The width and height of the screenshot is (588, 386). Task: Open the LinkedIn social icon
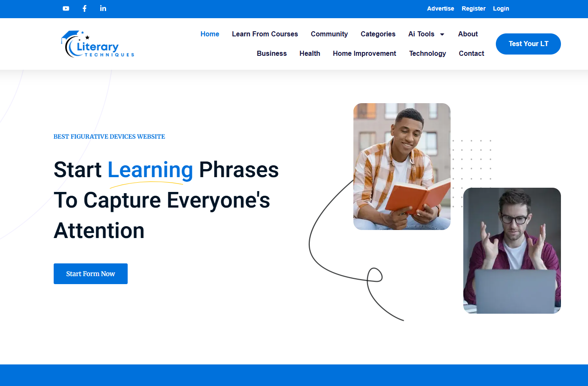[103, 8]
